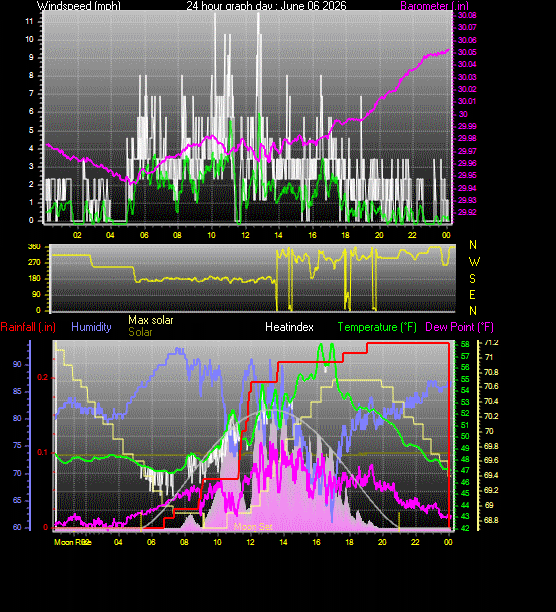Click barometer axis value 29.96
The width and height of the screenshot is (556, 612).
click(467, 163)
